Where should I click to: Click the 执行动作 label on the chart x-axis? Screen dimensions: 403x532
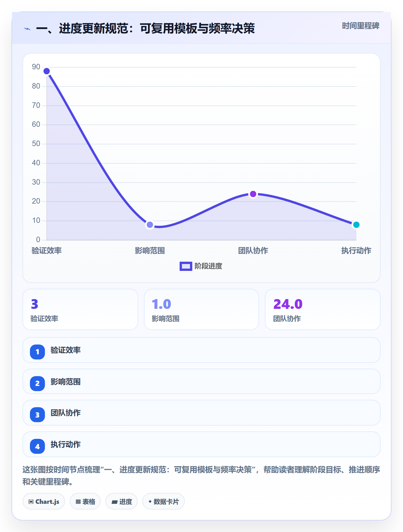coord(356,251)
